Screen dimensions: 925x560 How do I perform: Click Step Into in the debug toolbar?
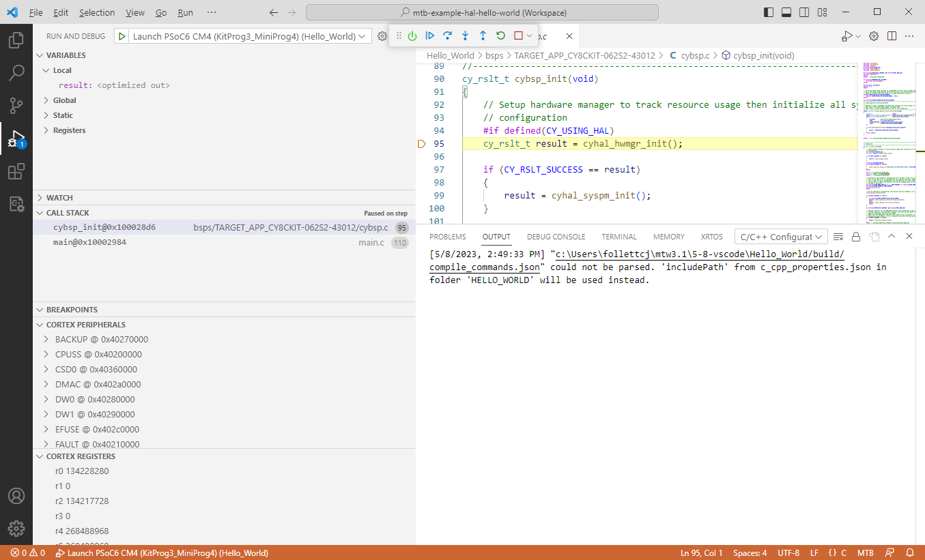click(466, 36)
